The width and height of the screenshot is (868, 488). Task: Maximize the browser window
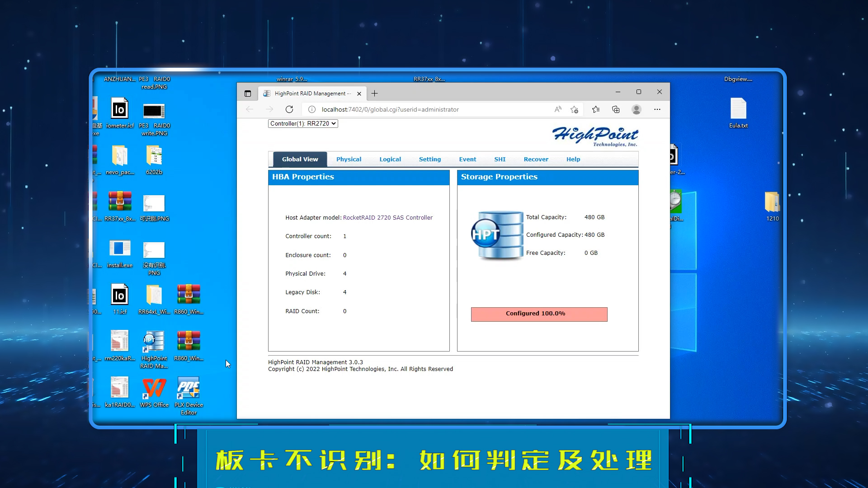click(x=638, y=92)
